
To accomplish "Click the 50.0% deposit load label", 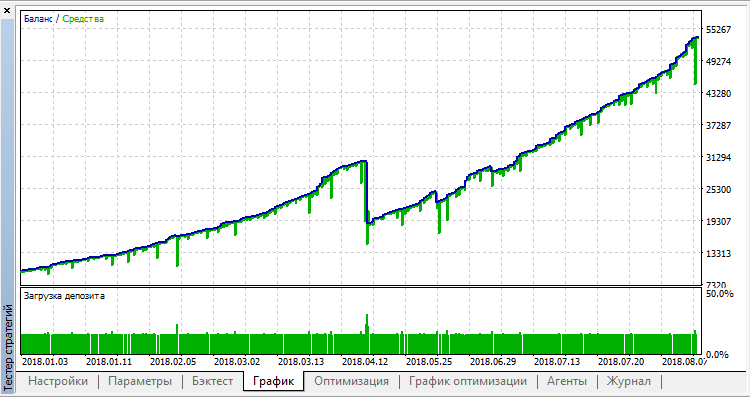I will [719, 293].
